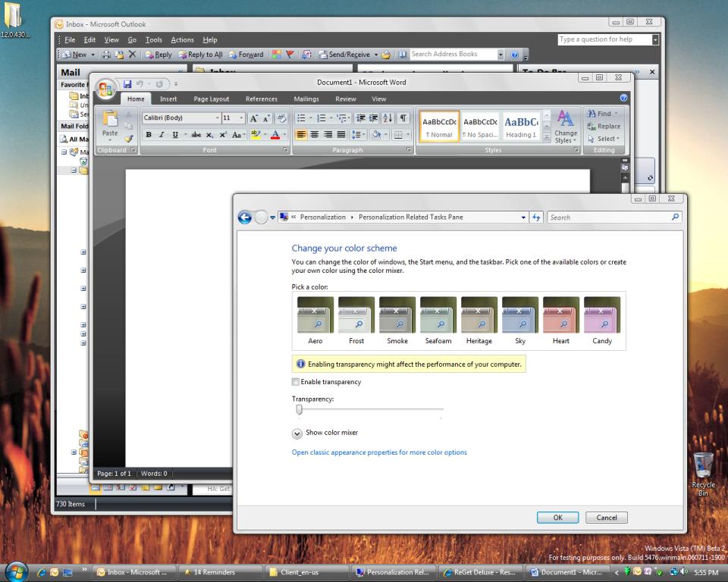Open the Change Styles dropdown in Word

566,127
